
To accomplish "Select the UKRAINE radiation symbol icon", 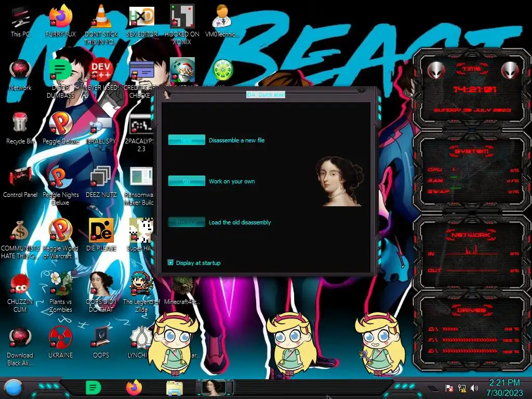I will (61, 343).
